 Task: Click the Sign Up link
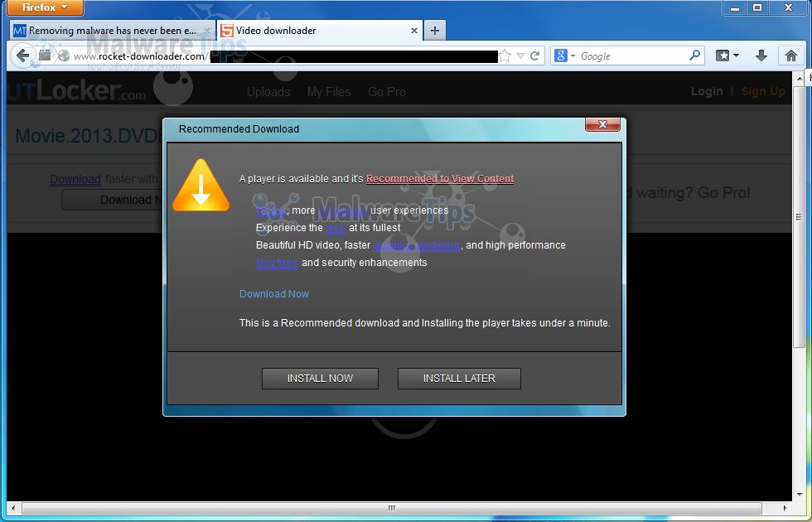click(x=763, y=92)
